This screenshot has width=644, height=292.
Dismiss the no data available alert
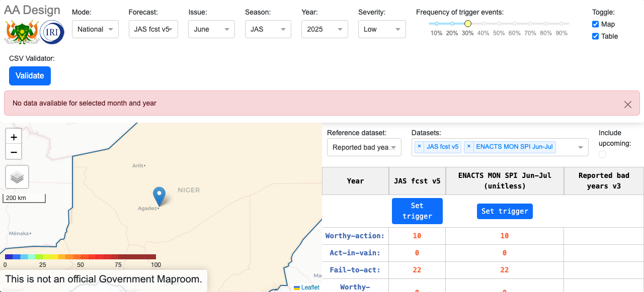tap(627, 105)
